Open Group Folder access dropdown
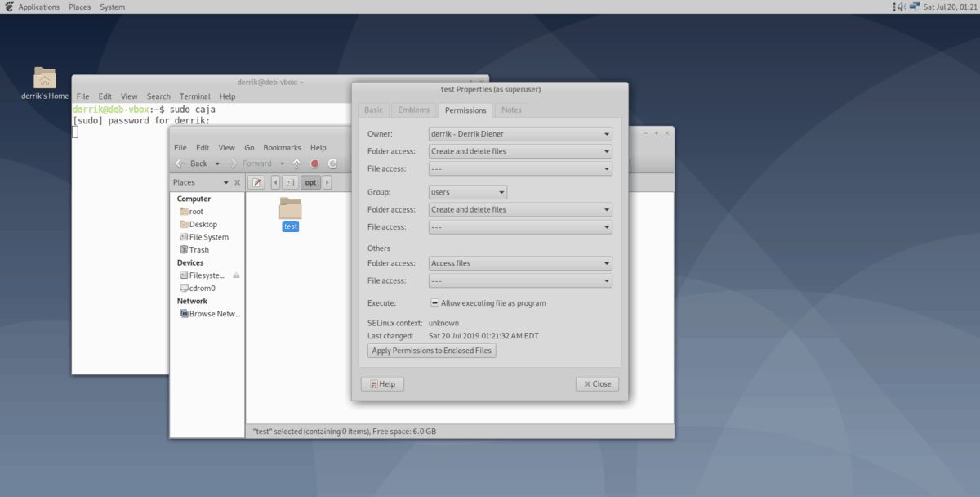Viewport: 980px width, 497px height. coord(520,210)
